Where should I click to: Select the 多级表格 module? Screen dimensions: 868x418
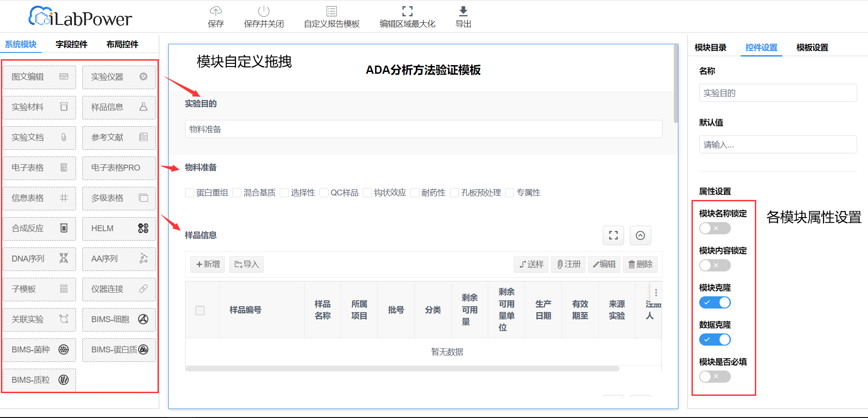(119, 198)
